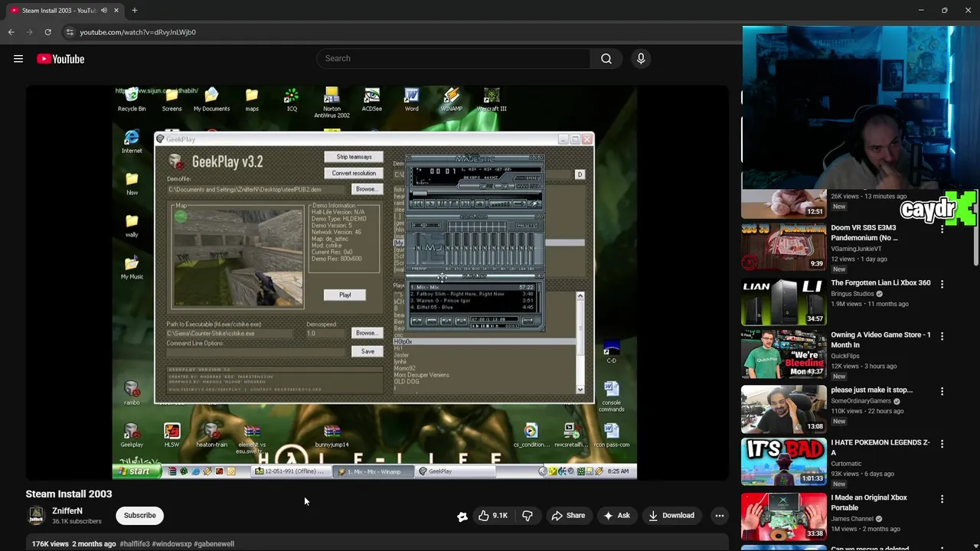980x551 pixels.
Task: Go to YouTube home via the logo
Action: click(x=60, y=59)
